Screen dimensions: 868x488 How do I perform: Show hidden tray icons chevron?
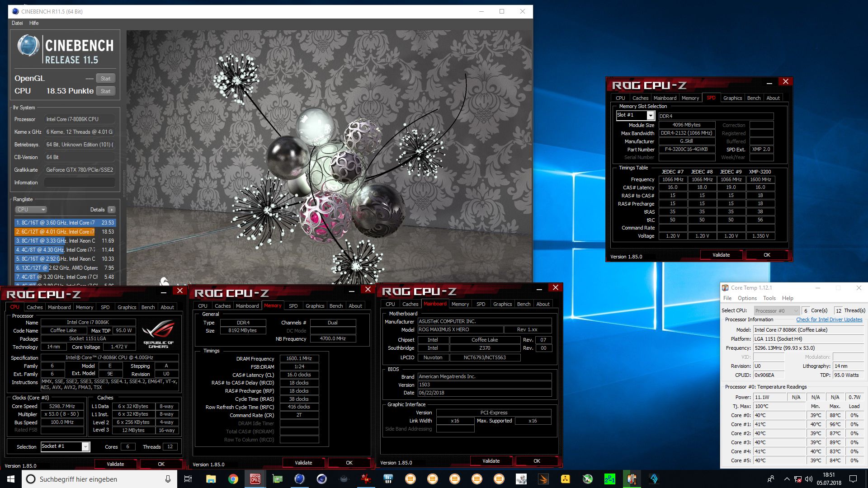tap(787, 479)
